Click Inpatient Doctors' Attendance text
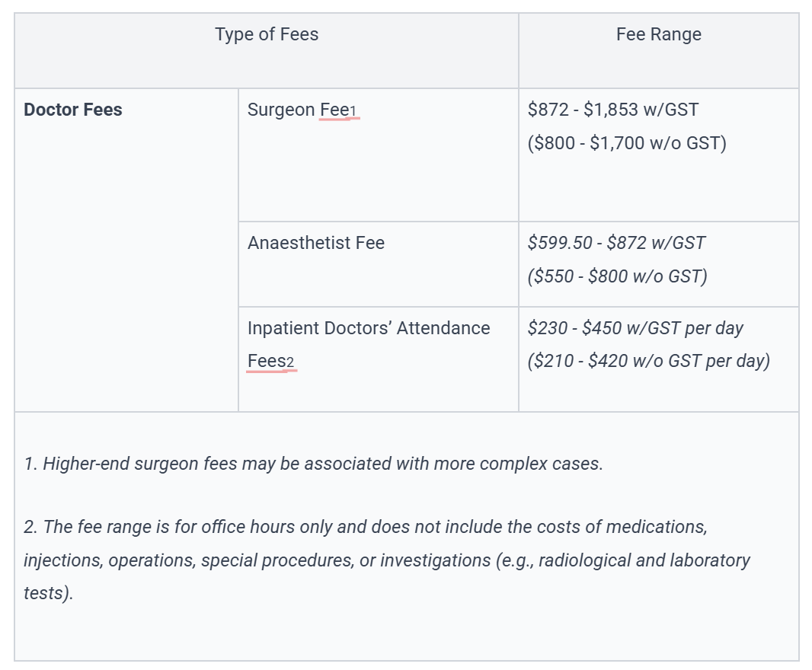Viewport: 812px width, 670px height. pos(369,328)
